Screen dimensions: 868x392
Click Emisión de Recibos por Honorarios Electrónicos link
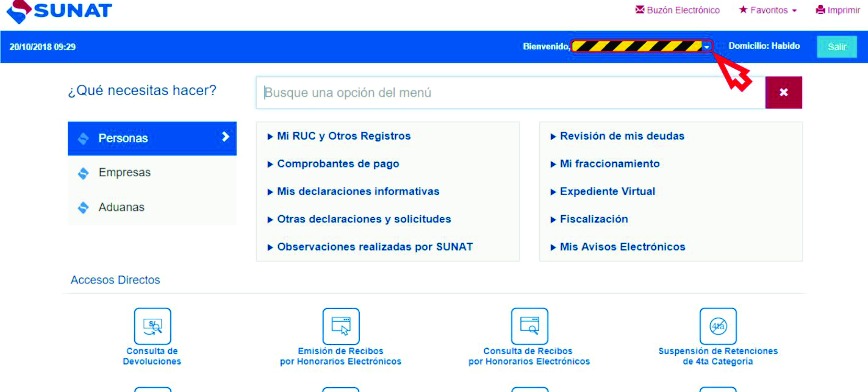[x=341, y=356]
